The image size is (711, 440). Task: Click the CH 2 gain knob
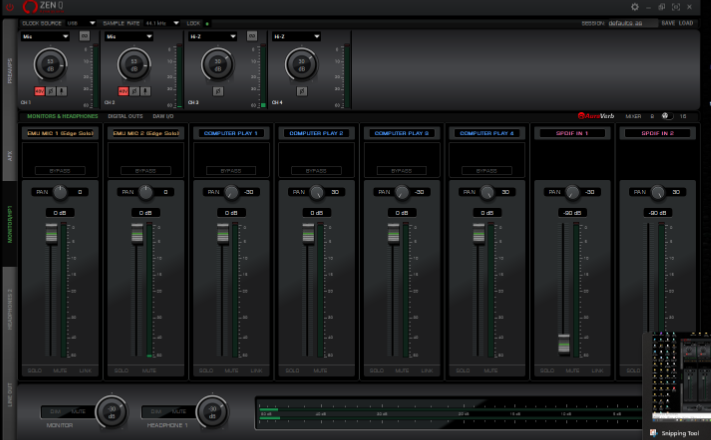[134, 64]
